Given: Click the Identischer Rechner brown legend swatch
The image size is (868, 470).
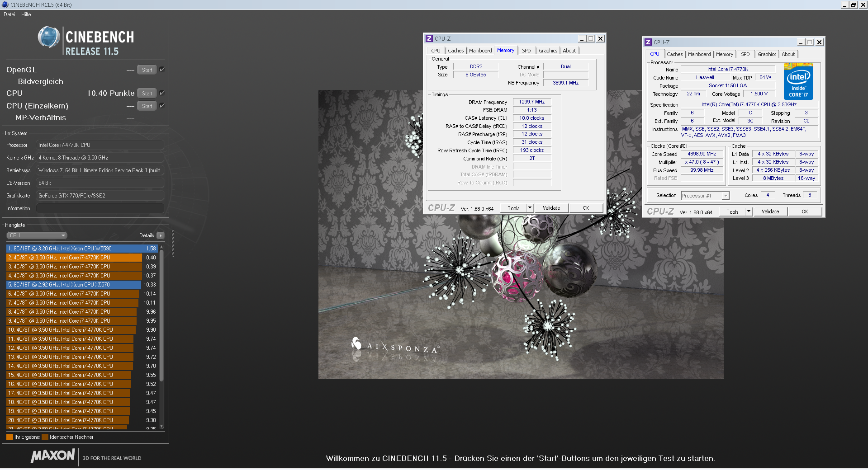Looking at the screenshot, I should click(x=45, y=437).
